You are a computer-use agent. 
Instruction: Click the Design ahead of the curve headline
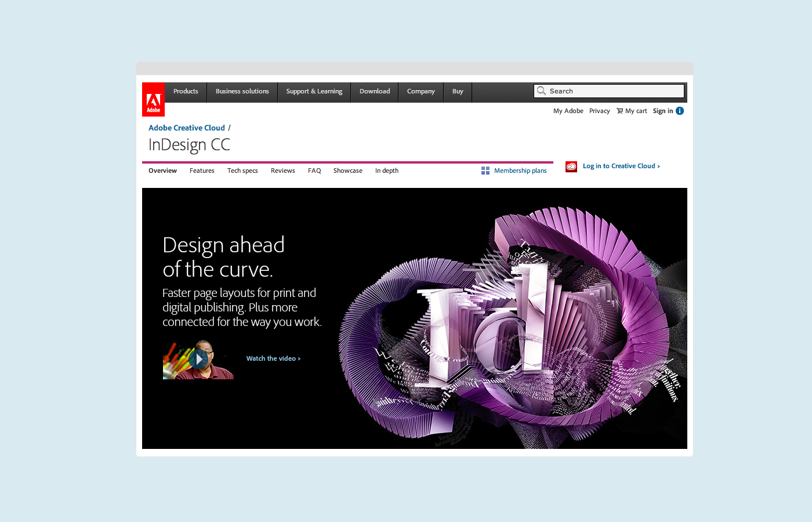(223, 257)
